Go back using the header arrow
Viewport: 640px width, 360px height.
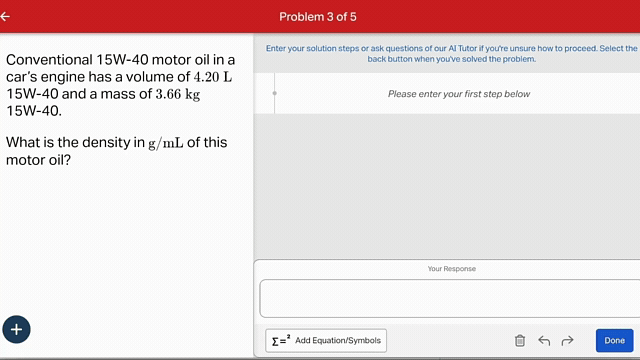click(x=5, y=16)
